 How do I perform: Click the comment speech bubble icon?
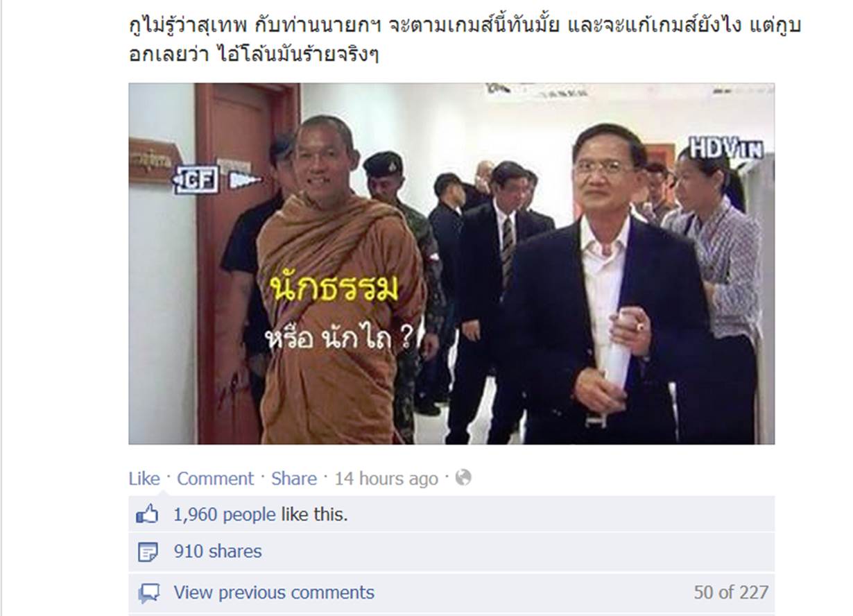click(148, 593)
